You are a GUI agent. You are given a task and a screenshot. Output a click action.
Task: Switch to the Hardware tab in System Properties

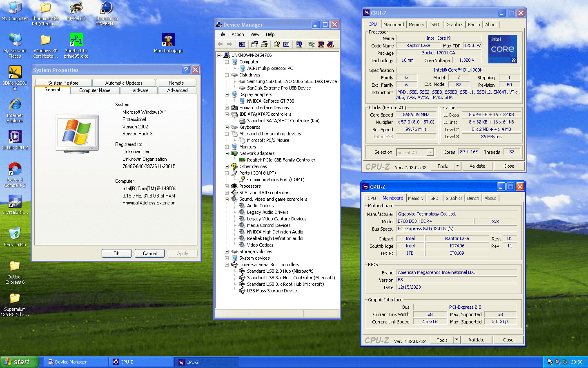click(x=139, y=90)
